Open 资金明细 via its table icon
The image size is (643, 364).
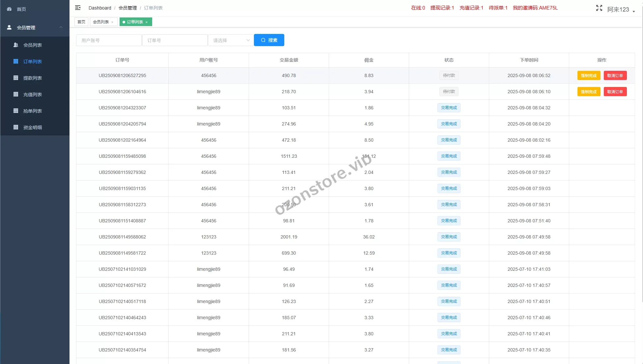pyautogui.click(x=16, y=127)
